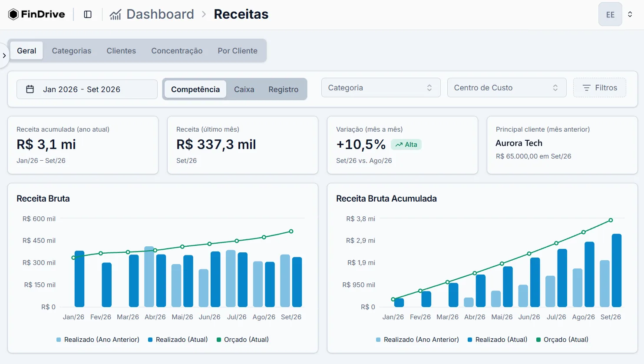
Task: Expand the collapsed side panel arrow
Action: (4, 56)
